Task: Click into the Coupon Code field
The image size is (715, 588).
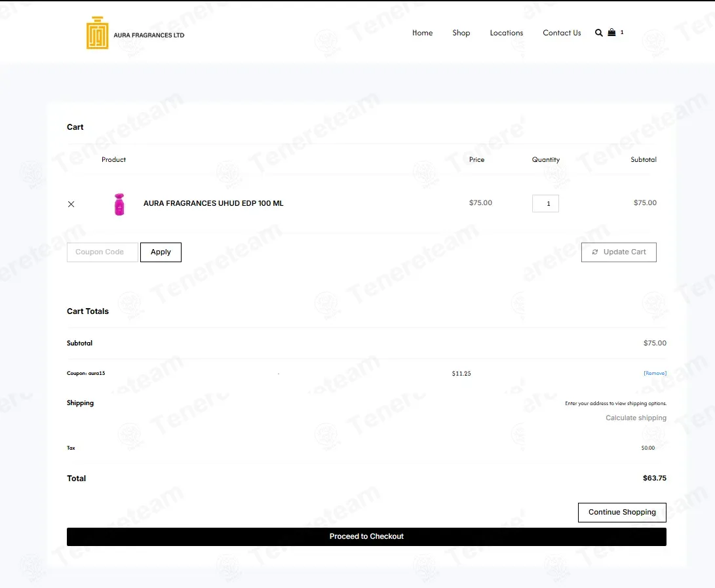Action: [102, 252]
